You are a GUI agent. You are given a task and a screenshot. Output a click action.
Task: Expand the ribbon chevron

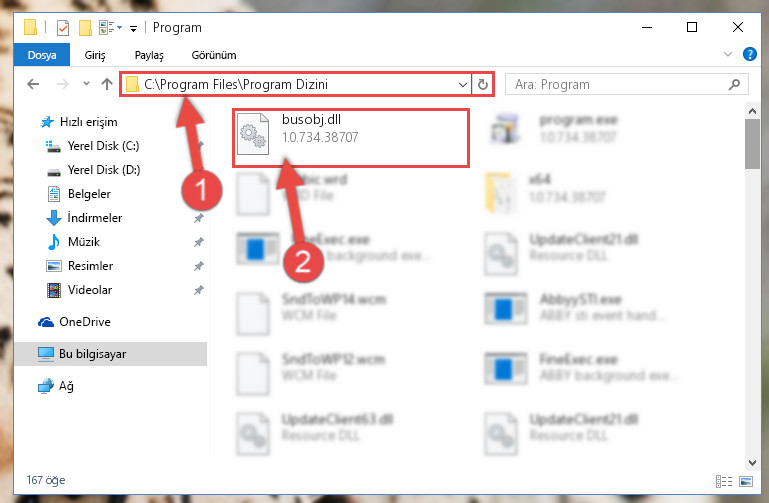click(728, 54)
